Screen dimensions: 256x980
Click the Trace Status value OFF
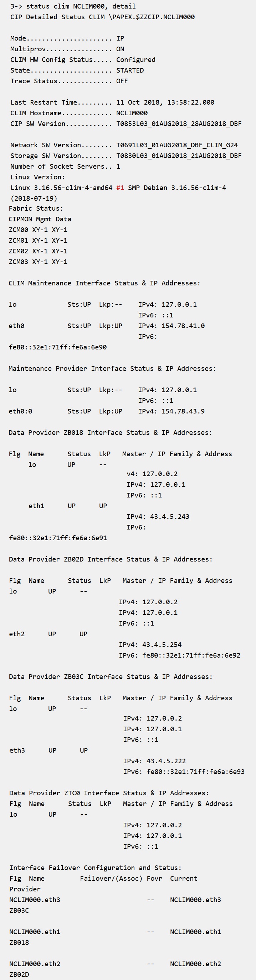click(x=122, y=81)
